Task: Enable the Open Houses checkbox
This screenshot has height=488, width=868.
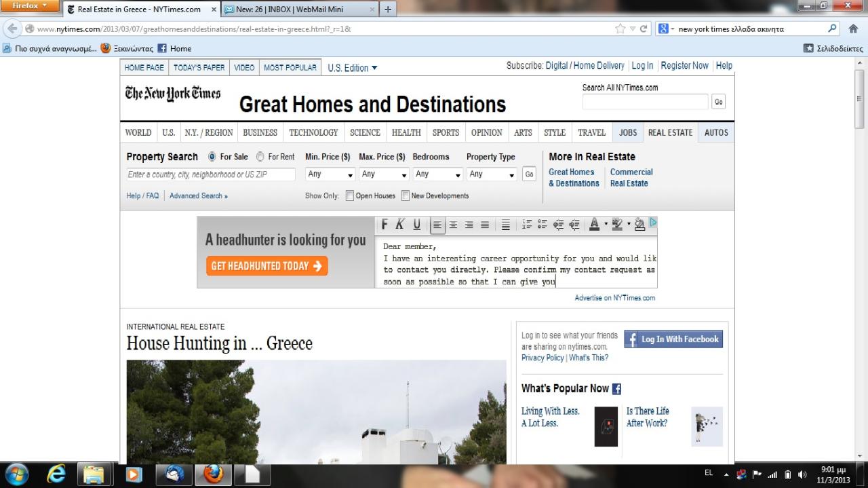Action: coord(350,196)
